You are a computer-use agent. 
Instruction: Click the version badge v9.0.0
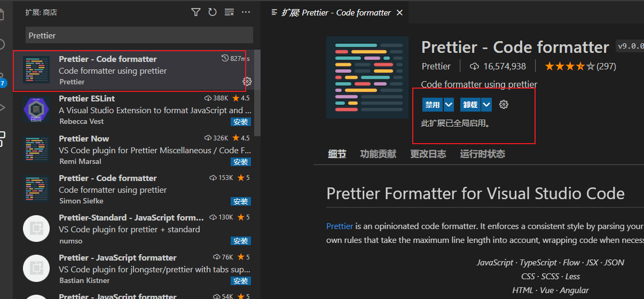[631, 46]
